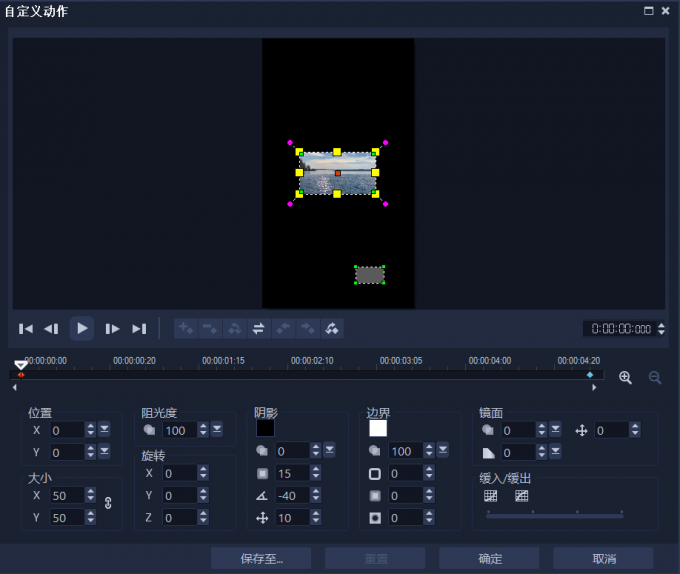Select the end keyframe on timeline
The height and width of the screenshot is (574, 680).
coord(589,374)
